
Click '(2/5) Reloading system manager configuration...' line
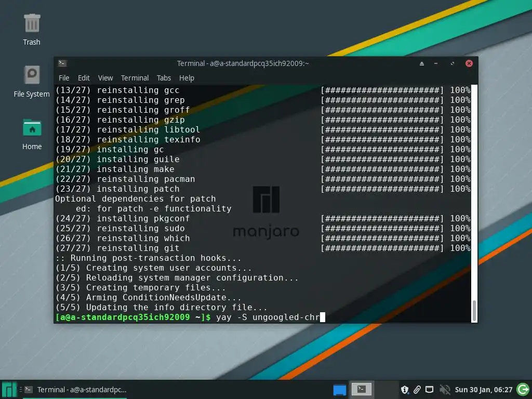tap(177, 277)
